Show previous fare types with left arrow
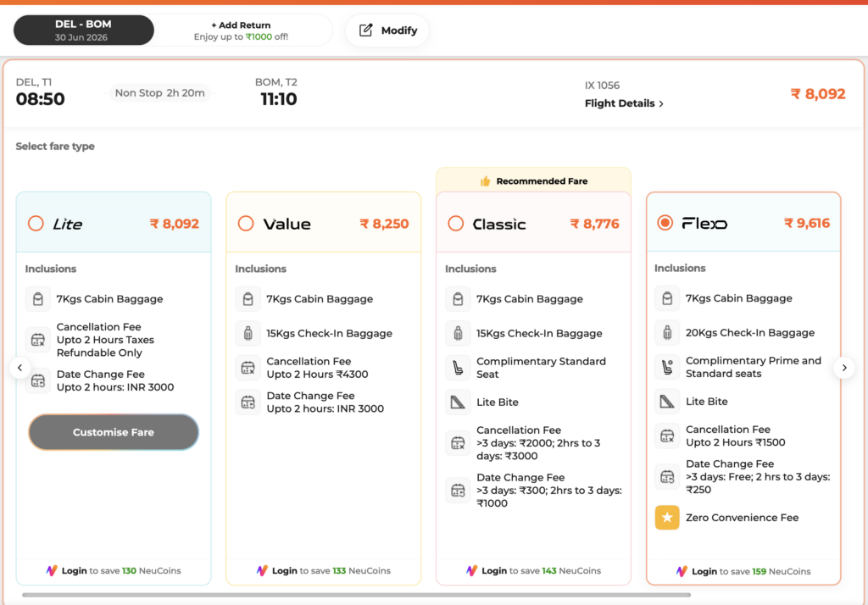Screen dimensions: 868x605 pos(20,368)
